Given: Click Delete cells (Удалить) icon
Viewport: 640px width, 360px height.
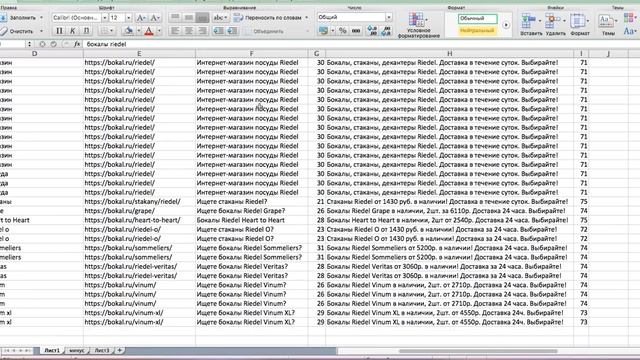Looking at the screenshot, I should click(x=553, y=20).
